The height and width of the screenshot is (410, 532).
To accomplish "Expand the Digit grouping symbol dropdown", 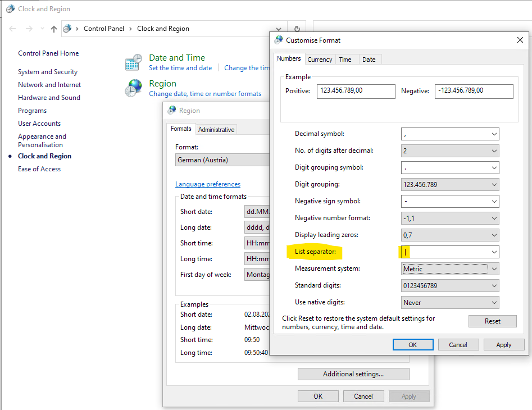I will point(494,168).
